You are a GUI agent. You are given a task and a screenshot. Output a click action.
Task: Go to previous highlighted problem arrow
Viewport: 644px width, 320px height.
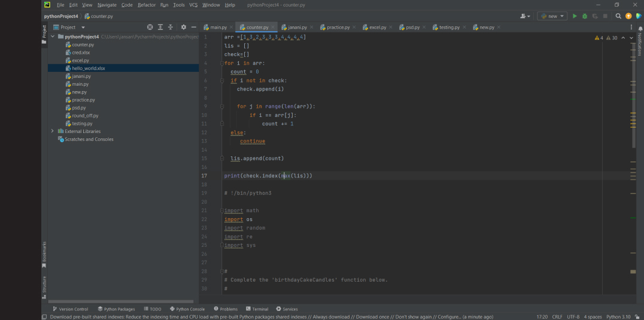623,38
